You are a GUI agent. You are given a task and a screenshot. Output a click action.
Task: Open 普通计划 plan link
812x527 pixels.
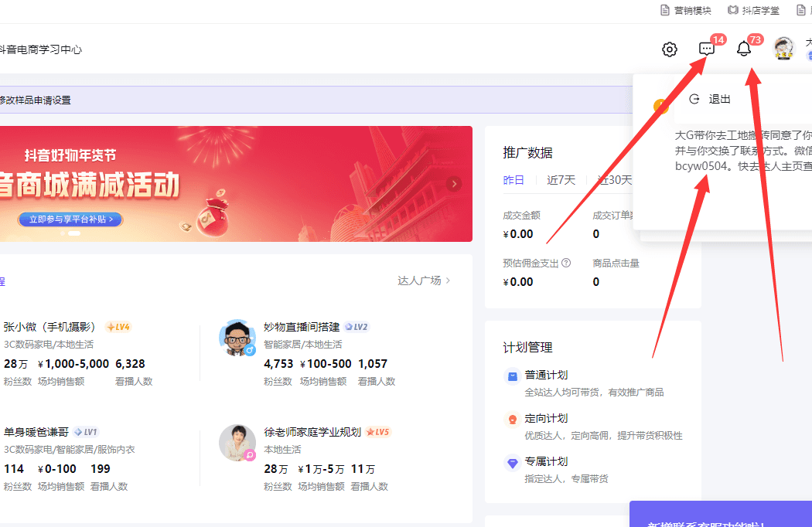click(546, 375)
